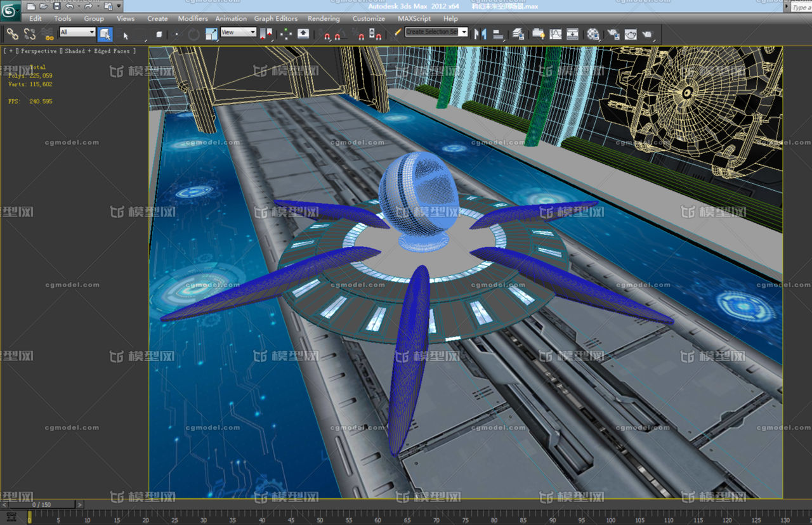812x525 pixels.
Task: Click the Project Folder icon
Action: click(108, 6)
